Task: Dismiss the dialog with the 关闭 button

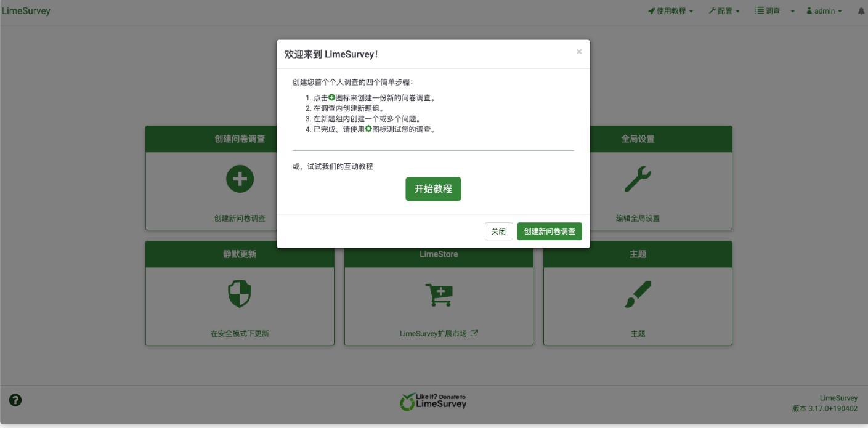Action: (499, 231)
